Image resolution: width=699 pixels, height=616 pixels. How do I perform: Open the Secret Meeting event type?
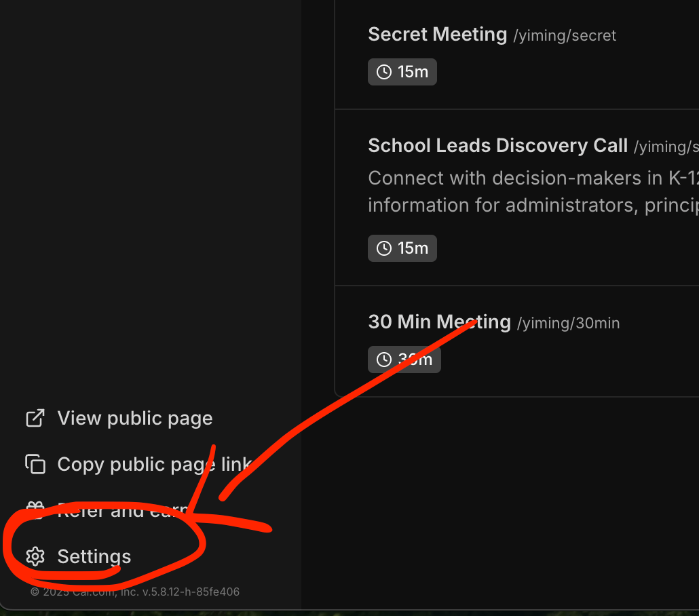click(x=437, y=35)
